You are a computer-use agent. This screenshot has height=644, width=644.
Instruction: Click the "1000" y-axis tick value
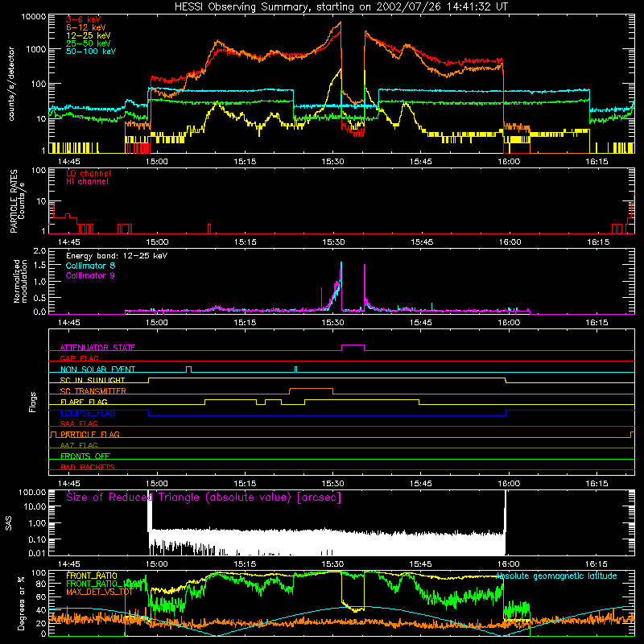(35, 49)
